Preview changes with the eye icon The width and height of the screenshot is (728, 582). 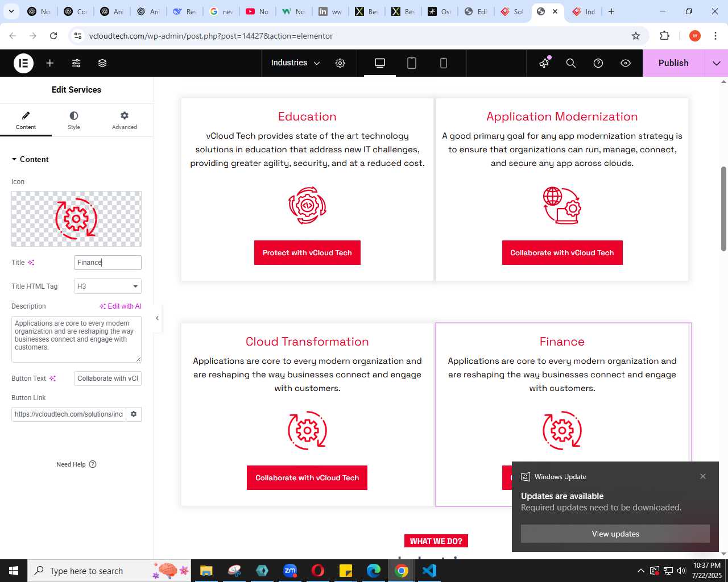click(x=626, y=63)
